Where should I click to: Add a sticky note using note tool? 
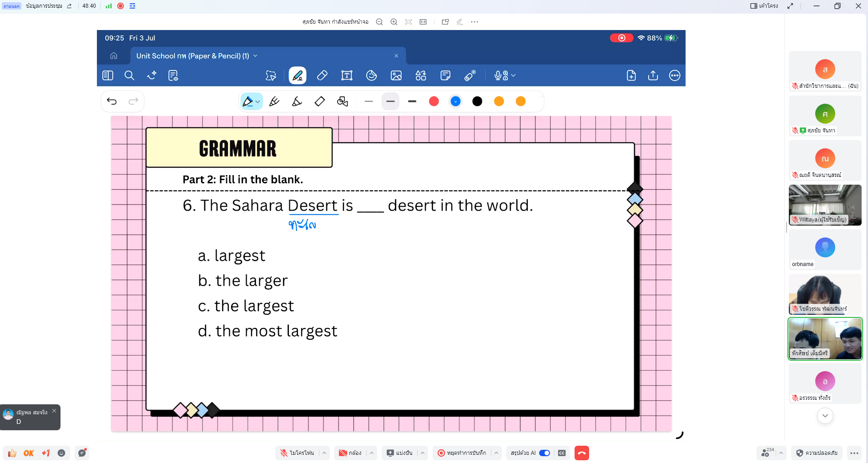tap(445, 75)
